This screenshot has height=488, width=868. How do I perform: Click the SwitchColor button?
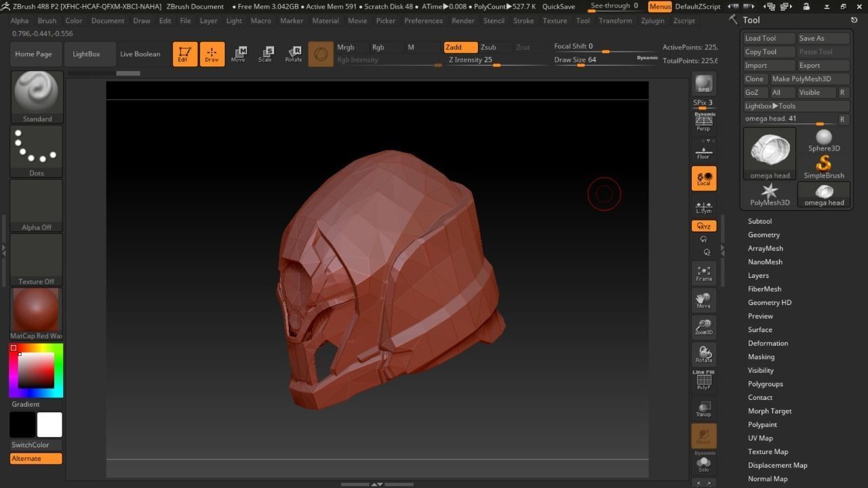[x=36, y=445]
